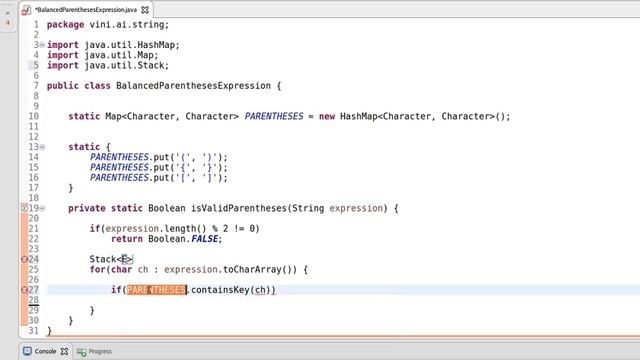Click line number 1 in the gutter
Viewport: 640px width, 360px height.
[36, 24]
